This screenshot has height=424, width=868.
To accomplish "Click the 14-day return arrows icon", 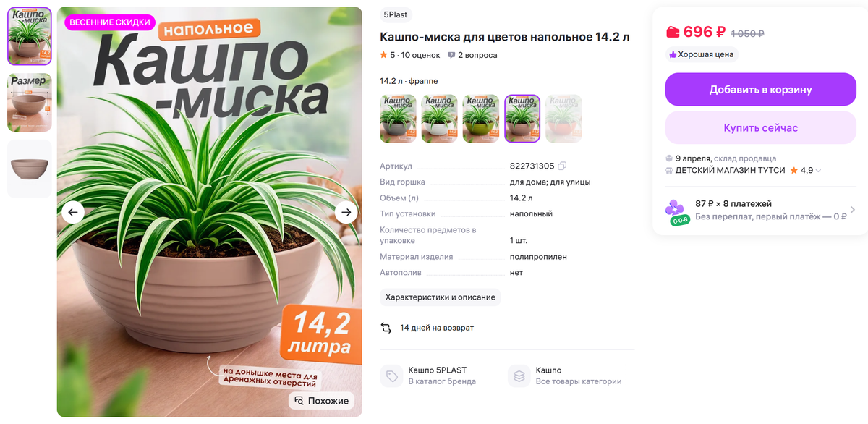I will pos(386,328).
